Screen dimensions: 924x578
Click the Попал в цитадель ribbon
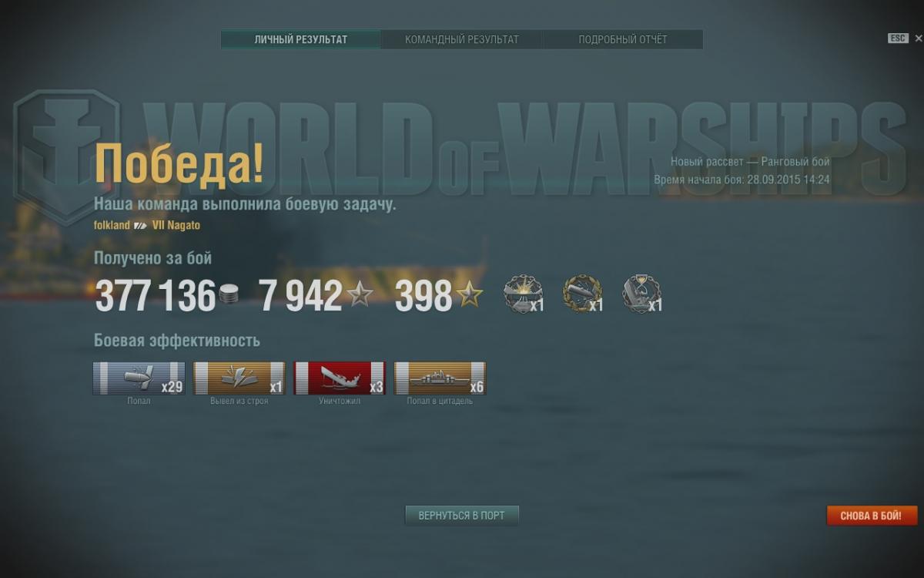pos(440,378)
